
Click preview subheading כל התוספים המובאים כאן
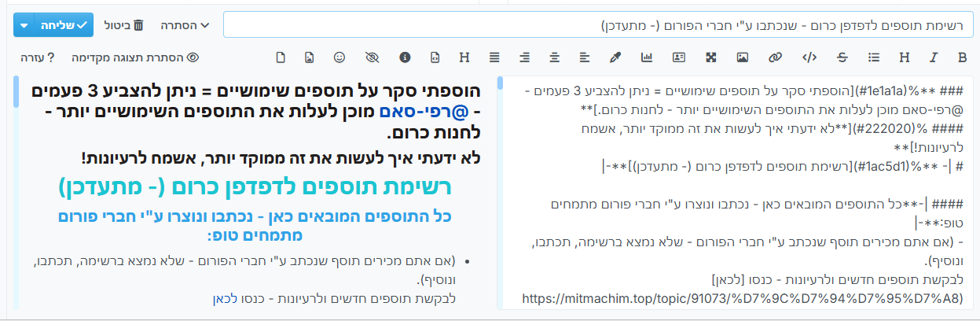255,225
